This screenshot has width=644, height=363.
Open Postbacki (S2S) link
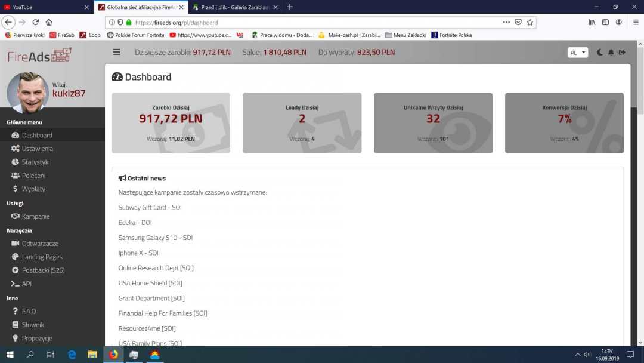pos(43,270)
